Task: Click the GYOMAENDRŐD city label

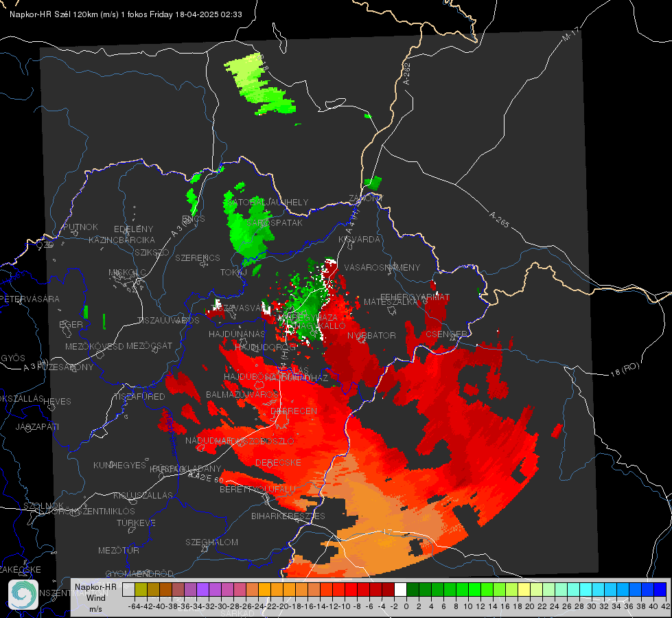Action: (x=139, y=573)
